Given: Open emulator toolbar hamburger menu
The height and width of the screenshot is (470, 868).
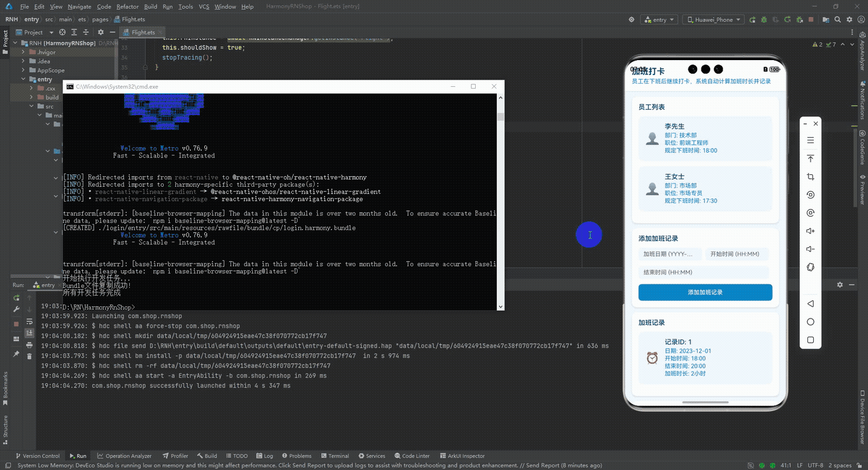Looking at the screenshot, I should point(811,140).
